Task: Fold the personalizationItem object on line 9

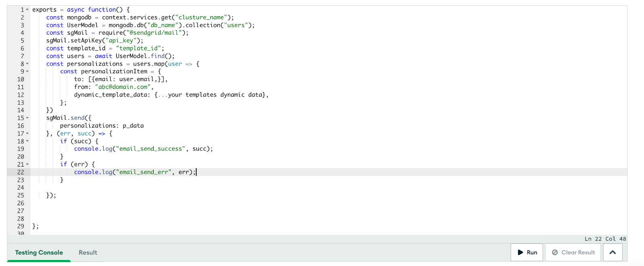Action: click(27, 72)
